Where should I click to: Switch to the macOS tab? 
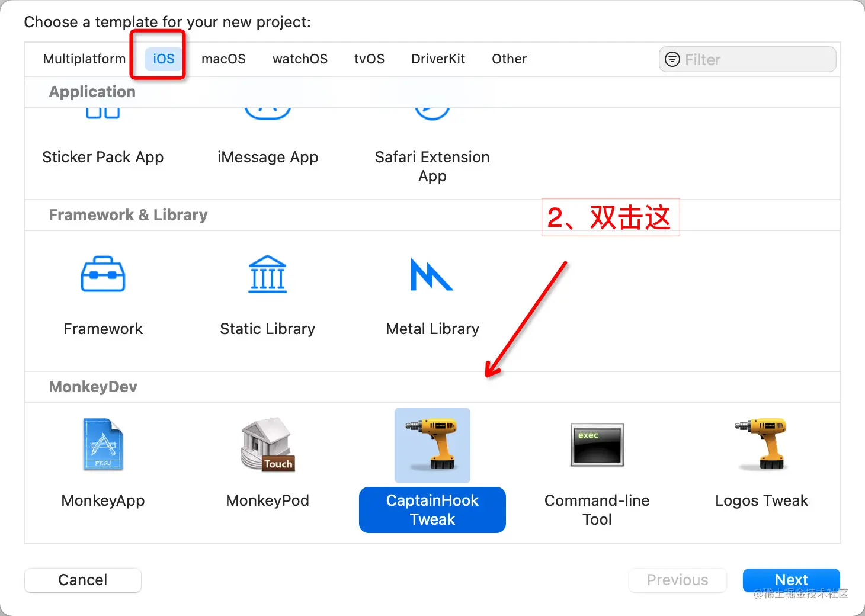click(x=223, y=59)
